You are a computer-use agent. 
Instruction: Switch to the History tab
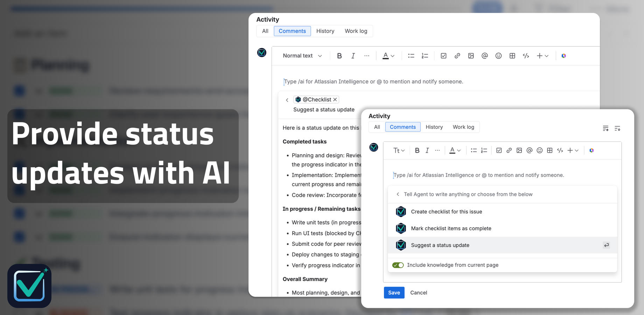(x=434, y=127)
